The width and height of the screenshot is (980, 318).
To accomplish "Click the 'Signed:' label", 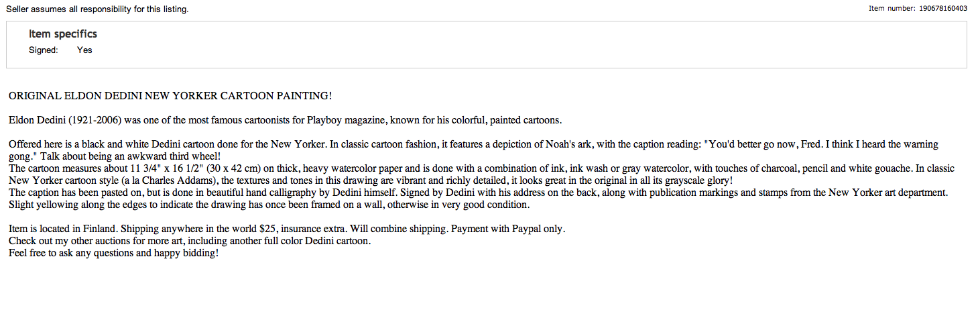I will point(44,50).
